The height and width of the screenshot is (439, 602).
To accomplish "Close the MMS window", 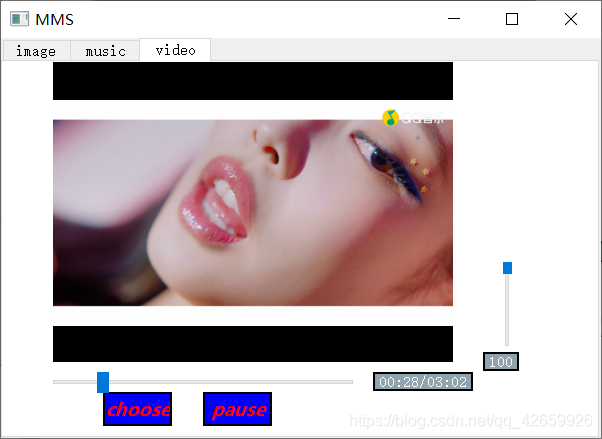I will point(571,18).
